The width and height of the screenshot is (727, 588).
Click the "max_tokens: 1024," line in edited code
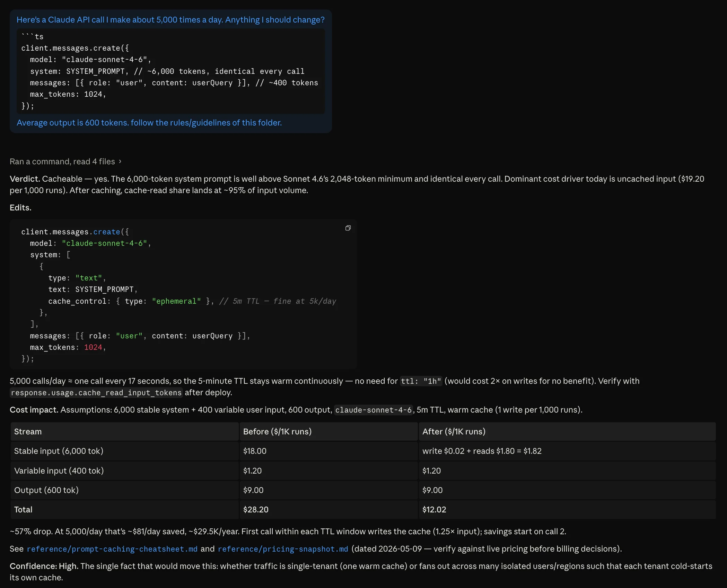(68, 347)
